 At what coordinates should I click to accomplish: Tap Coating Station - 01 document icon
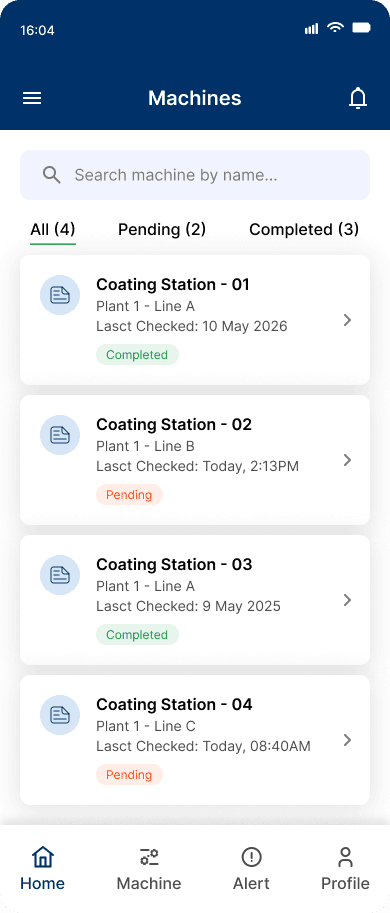point(60,295)
